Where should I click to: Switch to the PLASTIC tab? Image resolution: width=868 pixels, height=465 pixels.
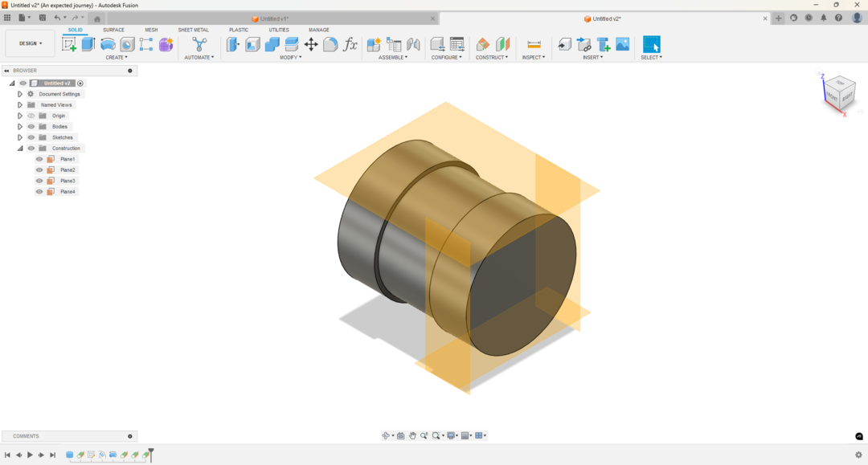(239, 30)
